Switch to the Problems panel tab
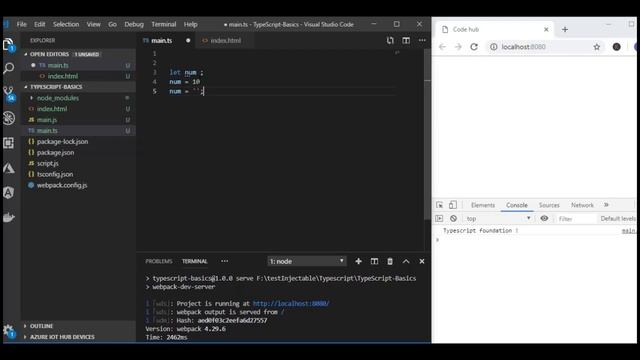 159,261
